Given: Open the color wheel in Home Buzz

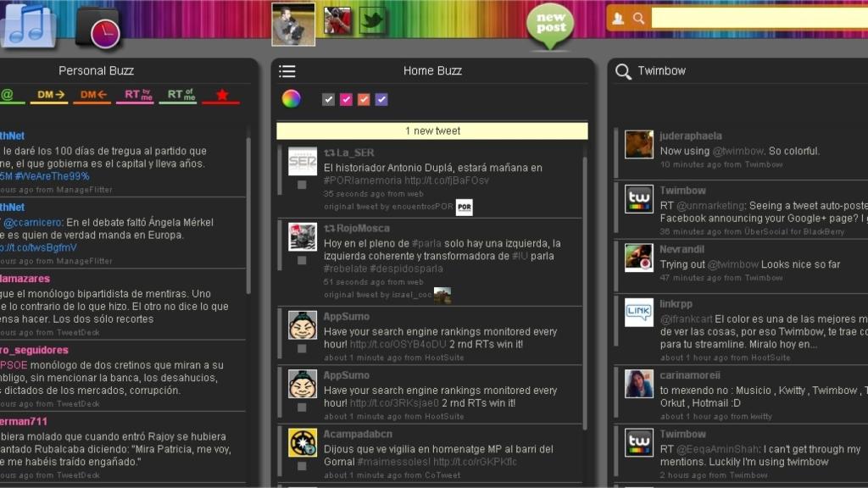Looking at the screenshot, I should (292, 99).
